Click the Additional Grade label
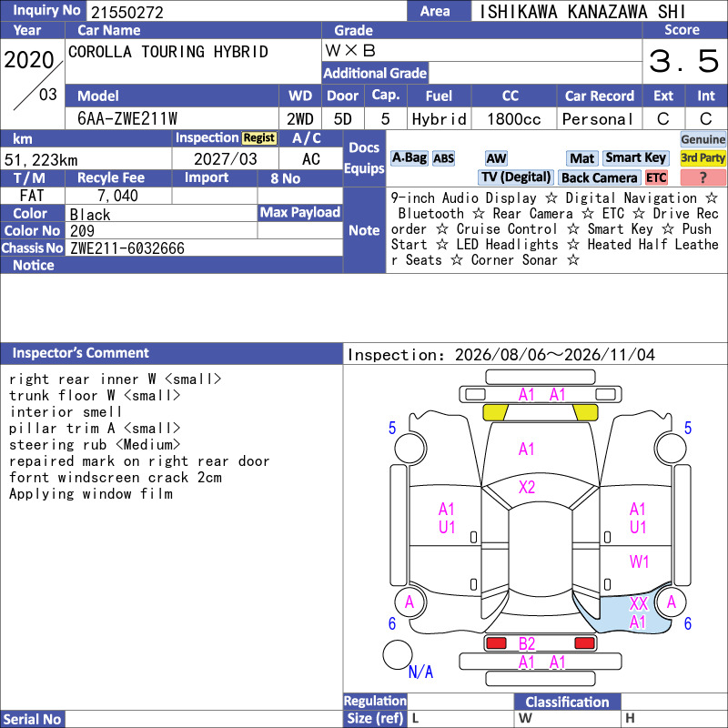 pos(375,73)
